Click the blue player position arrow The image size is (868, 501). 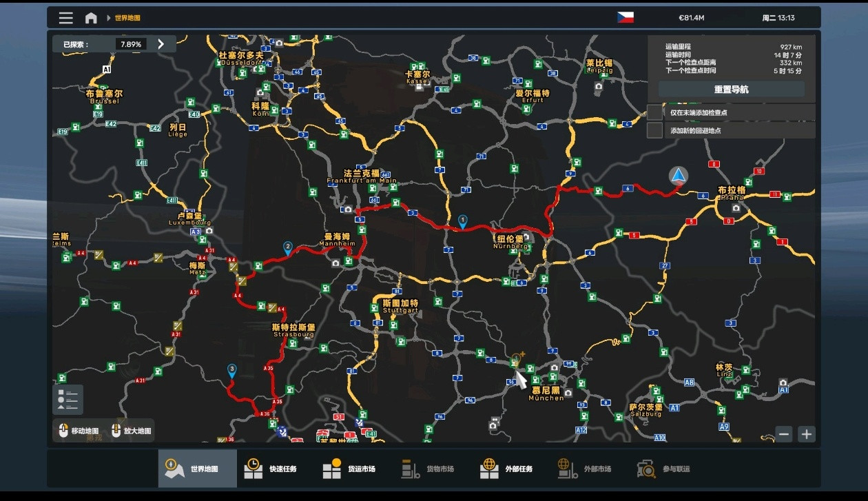(x=679, y=176)
